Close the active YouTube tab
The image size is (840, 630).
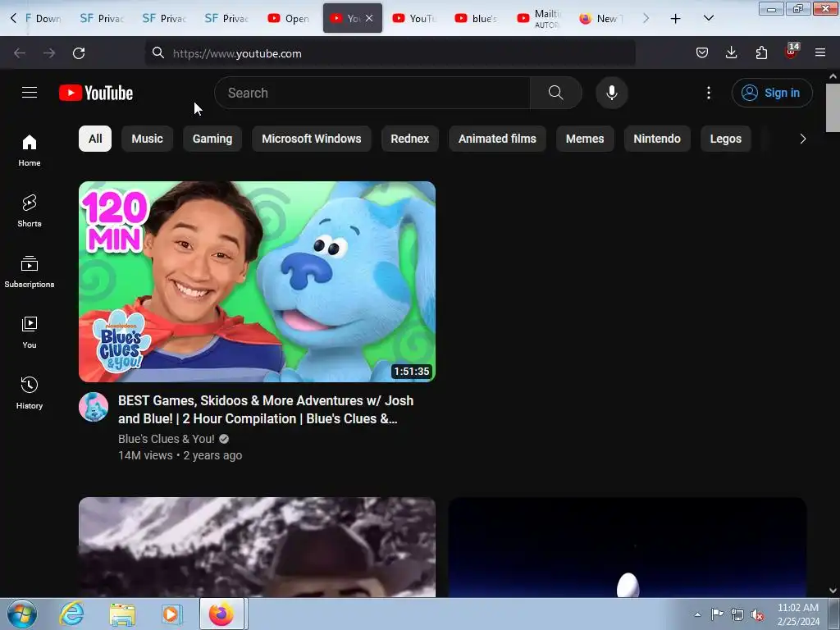coord(369,18)
